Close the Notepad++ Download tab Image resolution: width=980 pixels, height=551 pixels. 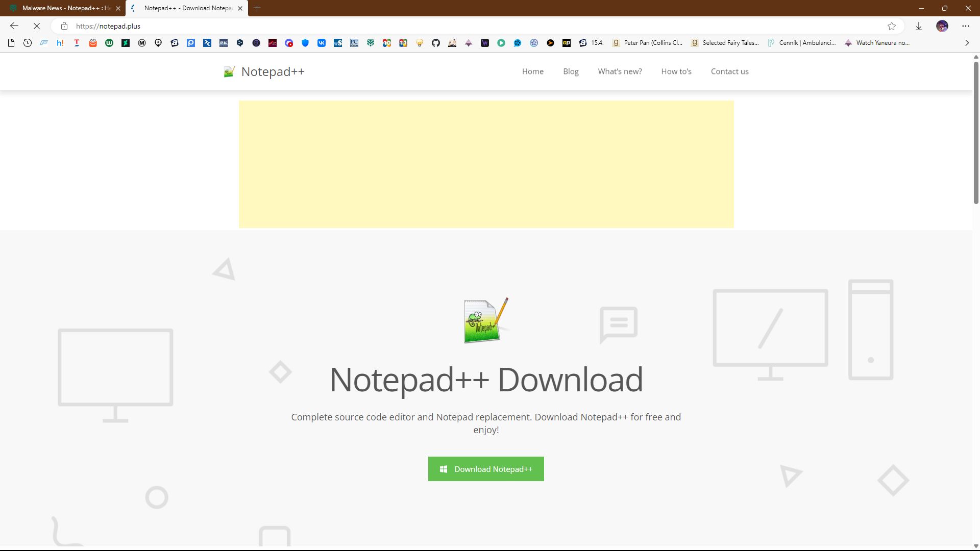[240, 8]
